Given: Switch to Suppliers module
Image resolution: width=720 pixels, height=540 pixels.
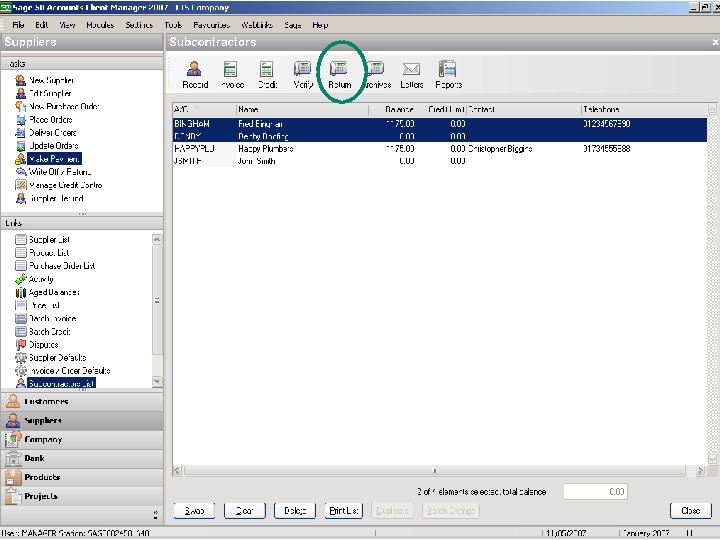Looking at the screenshot, I should point(82,421).
